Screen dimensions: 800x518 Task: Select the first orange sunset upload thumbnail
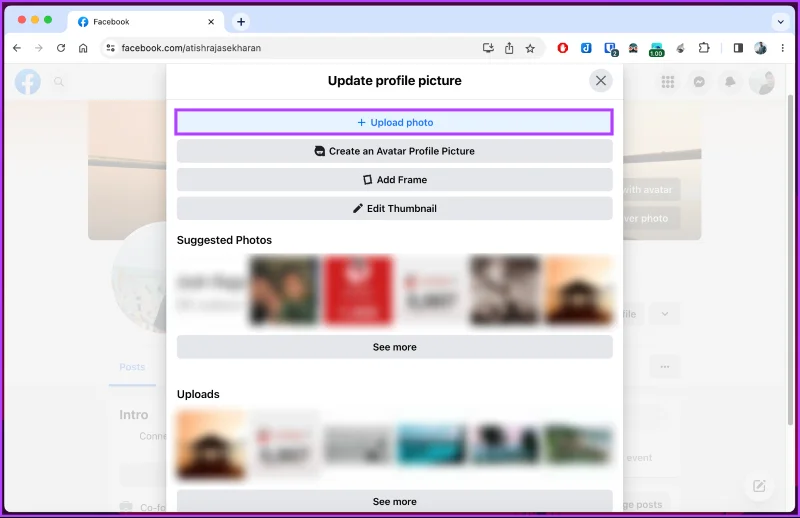pyautogui.click(x=210, y=445)
